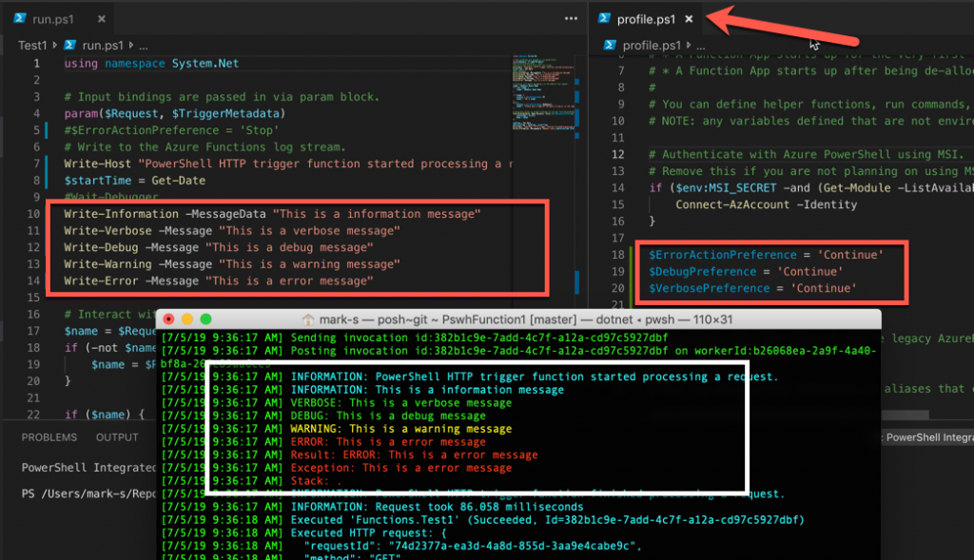Click the yellow terminal minimize button

click(187, 319)
